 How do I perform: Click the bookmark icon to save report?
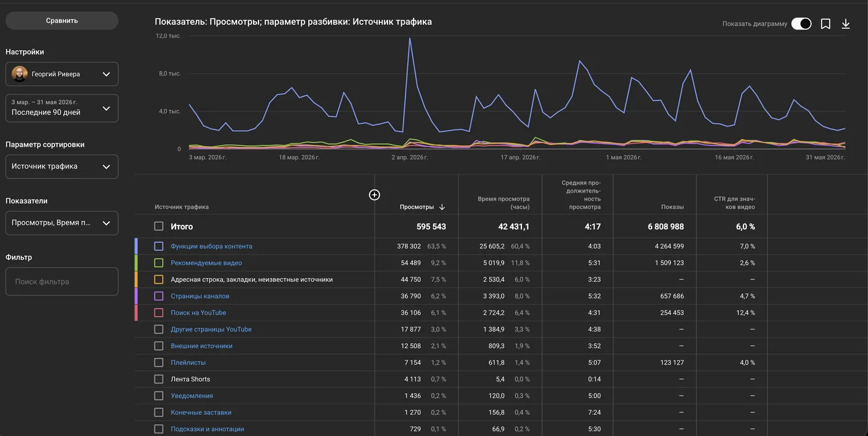click(825, 24)
